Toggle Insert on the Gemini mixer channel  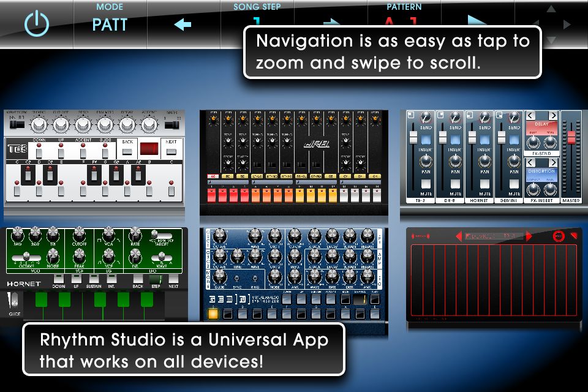tap(514, 140)
